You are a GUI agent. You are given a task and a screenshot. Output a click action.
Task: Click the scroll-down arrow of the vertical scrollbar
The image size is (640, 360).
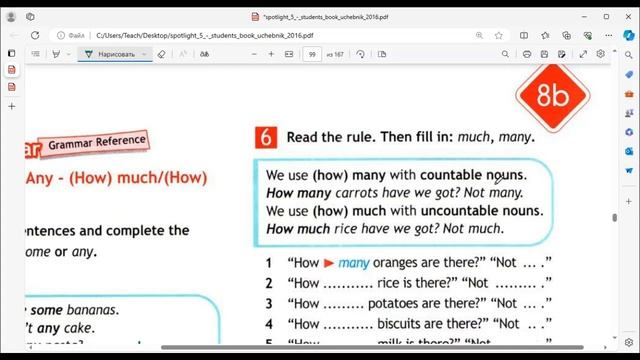614,338
